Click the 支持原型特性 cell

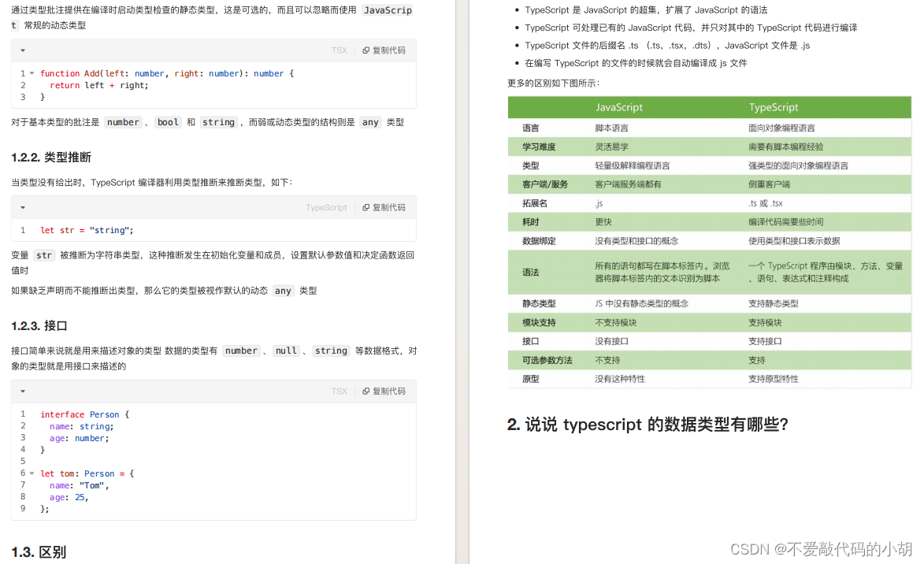coord(773,379)
